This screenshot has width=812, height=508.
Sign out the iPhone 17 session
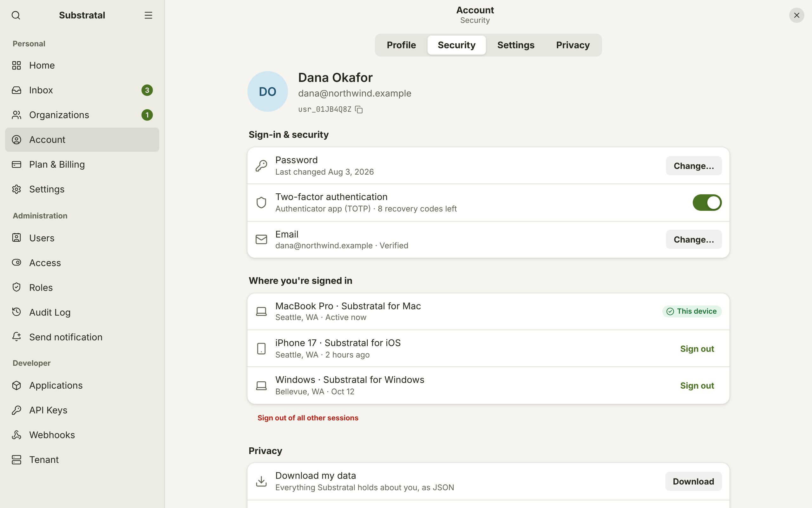697,349
